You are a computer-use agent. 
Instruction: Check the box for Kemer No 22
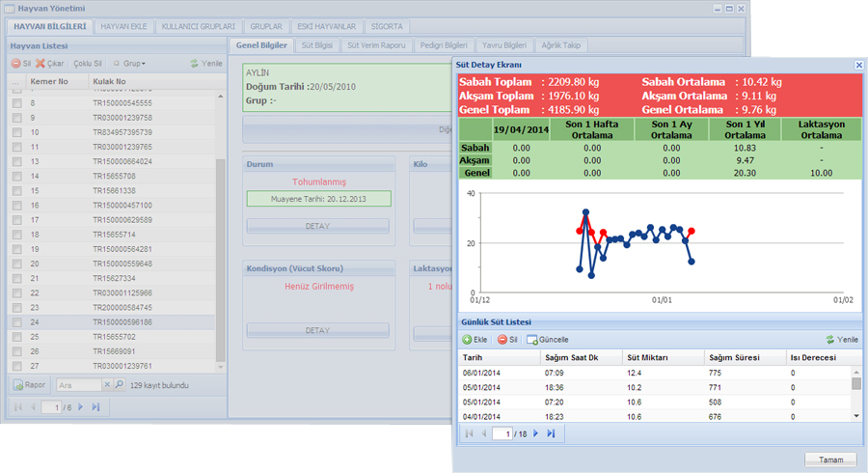pos(17,293)
